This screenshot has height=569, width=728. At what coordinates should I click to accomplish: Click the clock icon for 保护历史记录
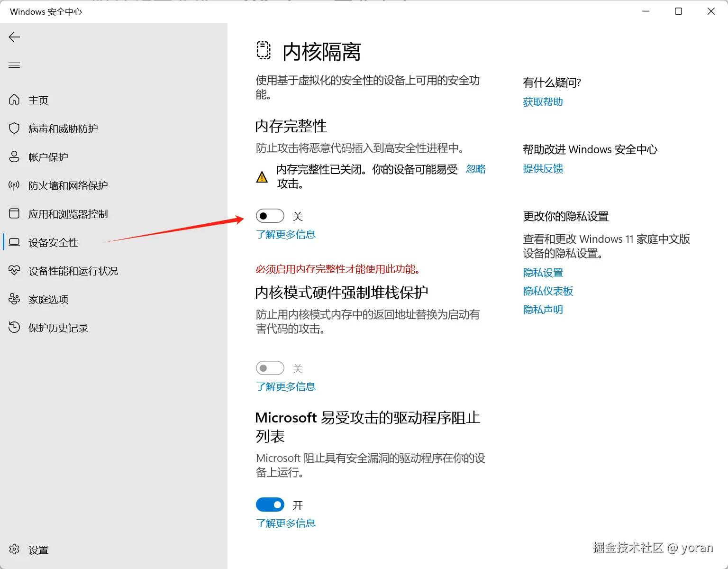point(14,327)
